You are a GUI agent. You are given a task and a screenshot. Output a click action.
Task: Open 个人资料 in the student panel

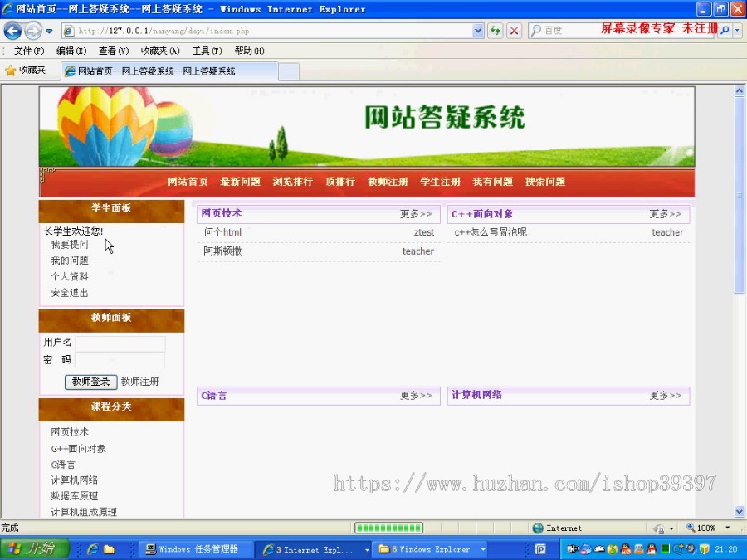click(x=70, y=276)
